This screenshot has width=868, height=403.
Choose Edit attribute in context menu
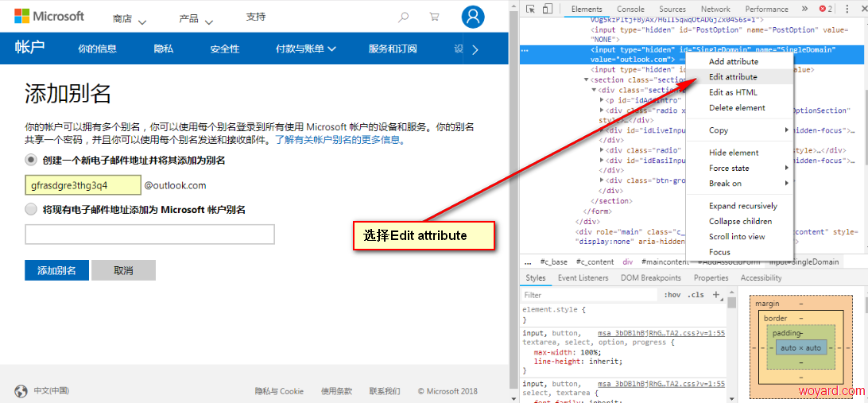[739, 77]
